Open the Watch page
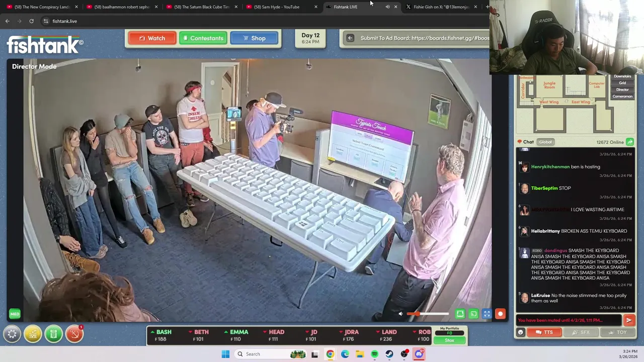 click(152, 38)
